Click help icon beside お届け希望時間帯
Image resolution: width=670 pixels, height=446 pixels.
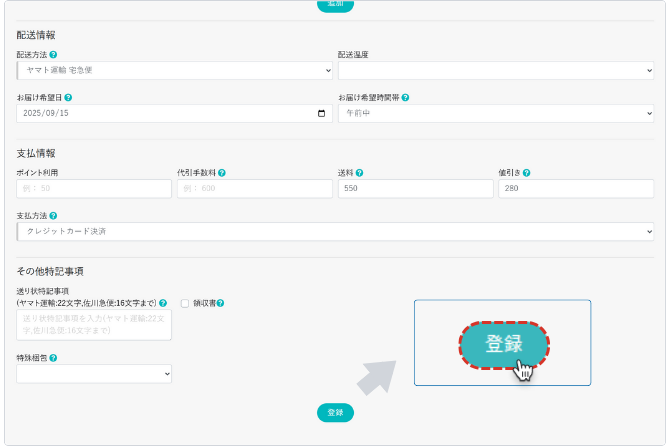point(405,98)
